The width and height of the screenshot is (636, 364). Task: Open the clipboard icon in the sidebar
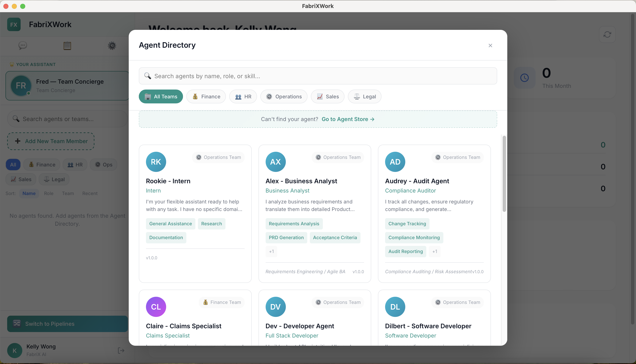(67, 45)
